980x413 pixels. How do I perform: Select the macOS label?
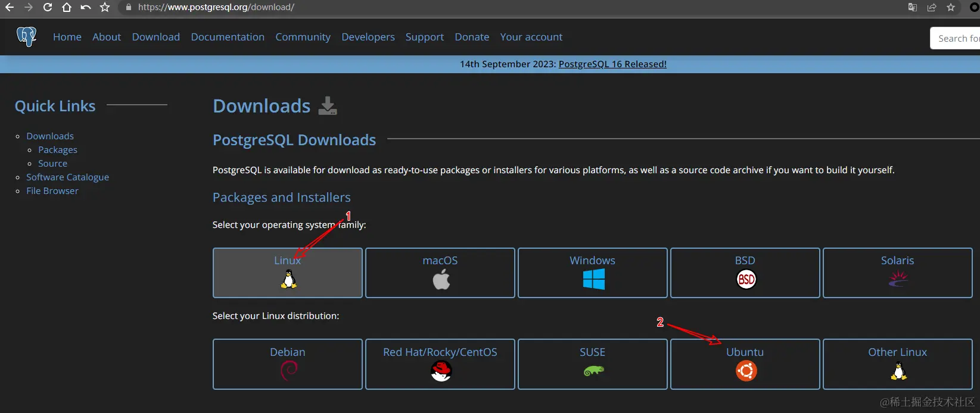[x=440, y=261]
